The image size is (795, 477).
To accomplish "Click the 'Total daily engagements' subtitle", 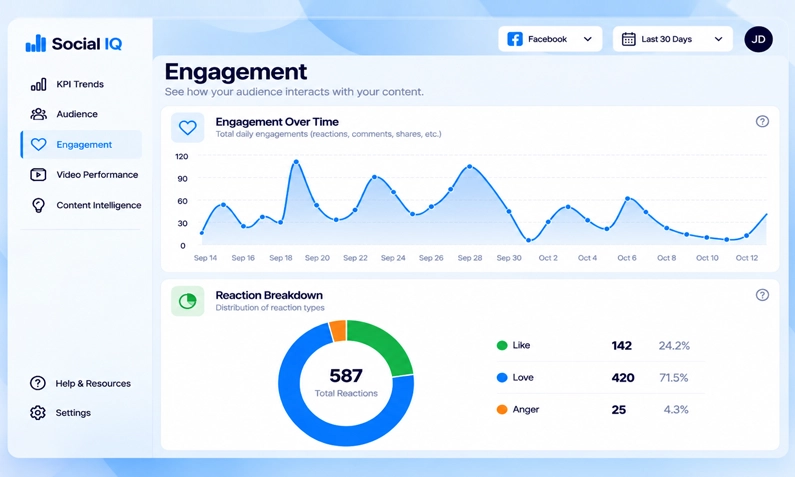I will click(328, 134).
